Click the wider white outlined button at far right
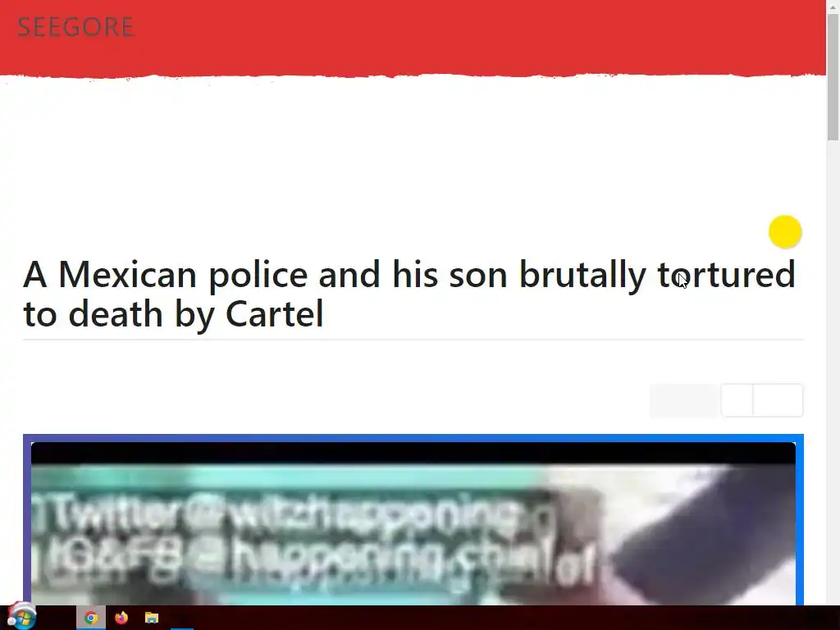The height and width of the screenshot is (630, 840). pyautogui.click(x=778, y=400)
